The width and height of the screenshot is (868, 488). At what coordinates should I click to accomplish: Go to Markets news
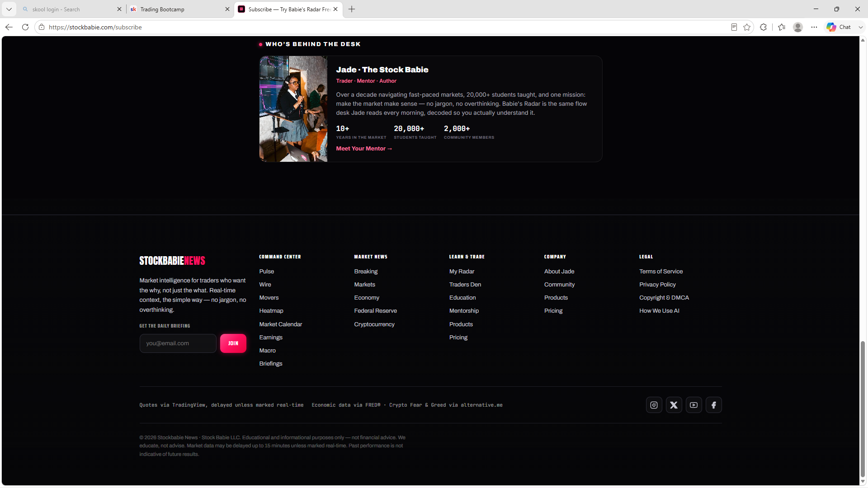[364, 285]
